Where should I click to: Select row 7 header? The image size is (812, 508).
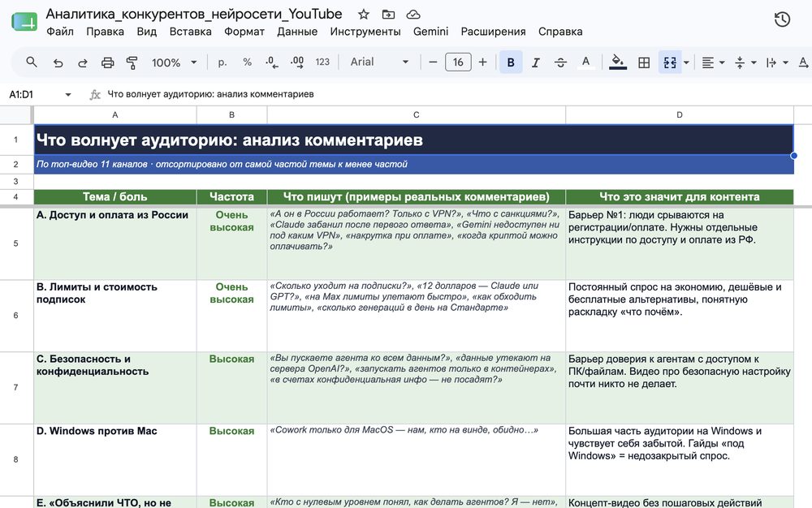[15, 387]
